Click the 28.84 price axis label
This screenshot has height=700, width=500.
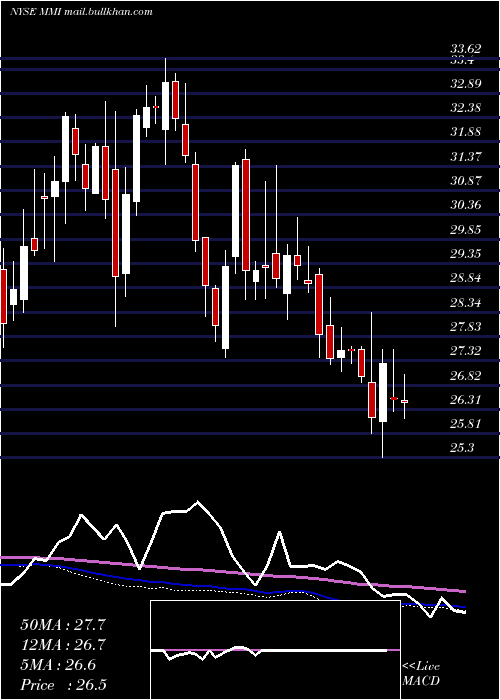coord(467,278)
